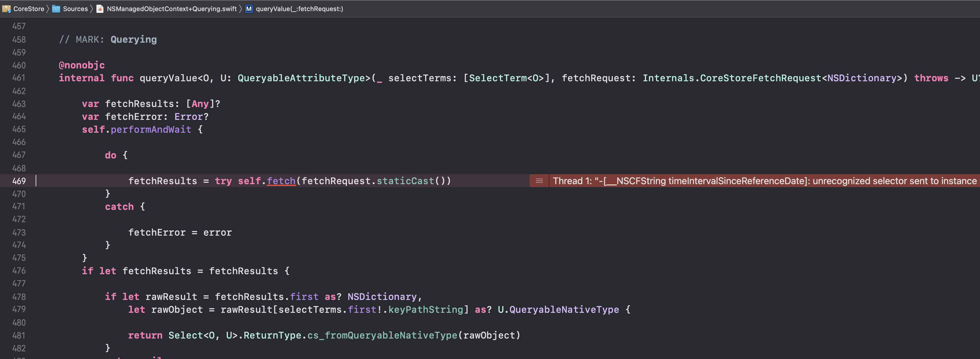Click the CoreStore project icon in jump bar
Screen dimensions: 980x359
click(x=6, y=9)
